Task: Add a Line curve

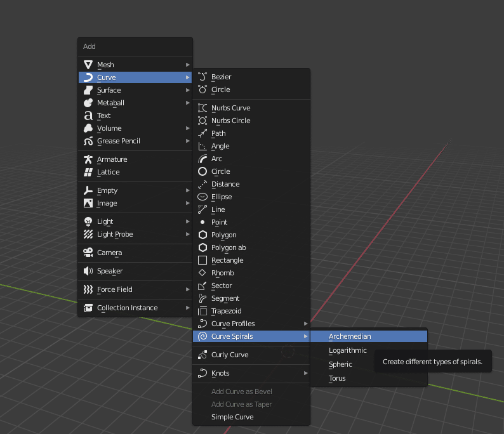Action: click(251, 209)
